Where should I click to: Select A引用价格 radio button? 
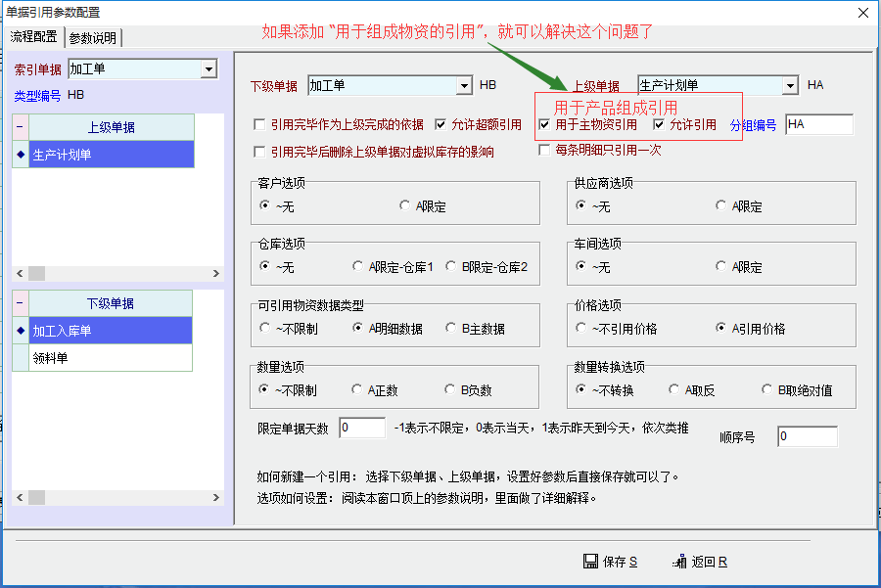pyautogui.click(x=721, y=329)
